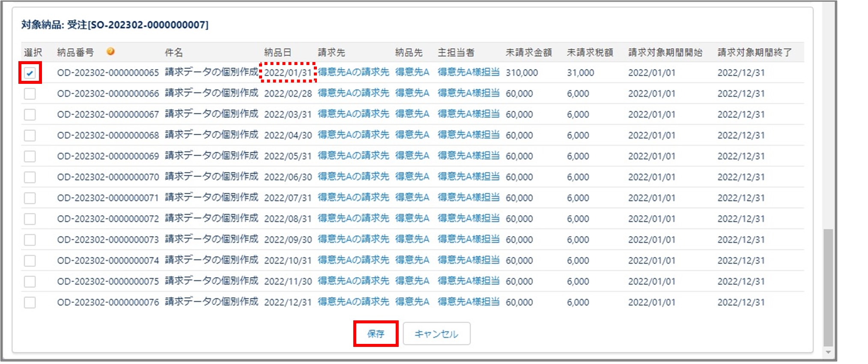Click the orange help icon beside 納品番号
868x364 pixels.
[110, 51]
